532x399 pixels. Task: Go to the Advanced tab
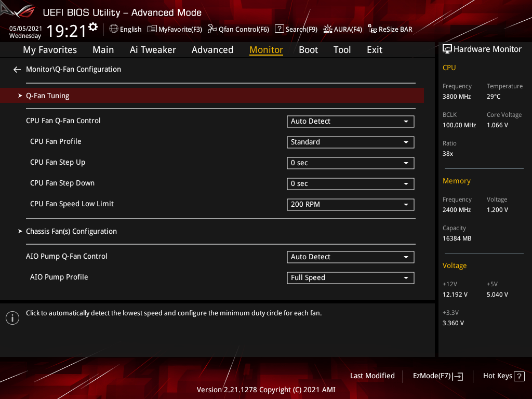coord(212,50)
